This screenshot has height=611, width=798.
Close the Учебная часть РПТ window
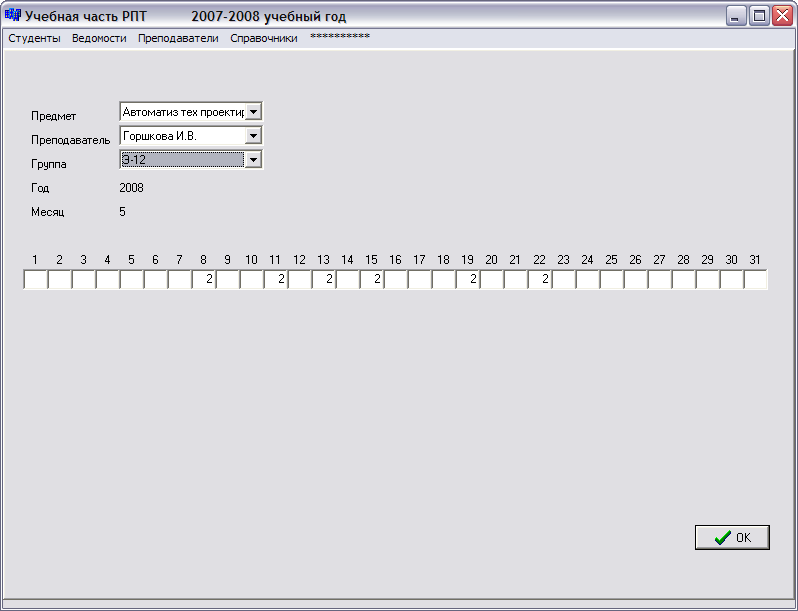(782, 16)
